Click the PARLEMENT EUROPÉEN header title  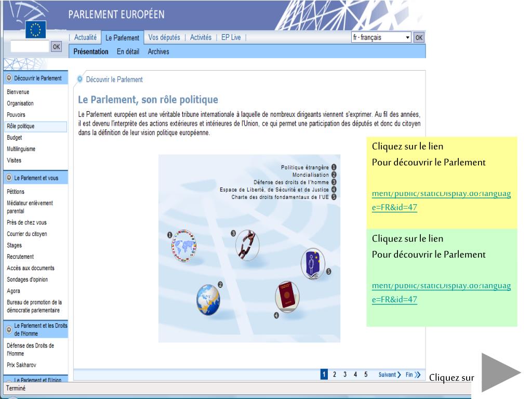[x=116, y=14]
